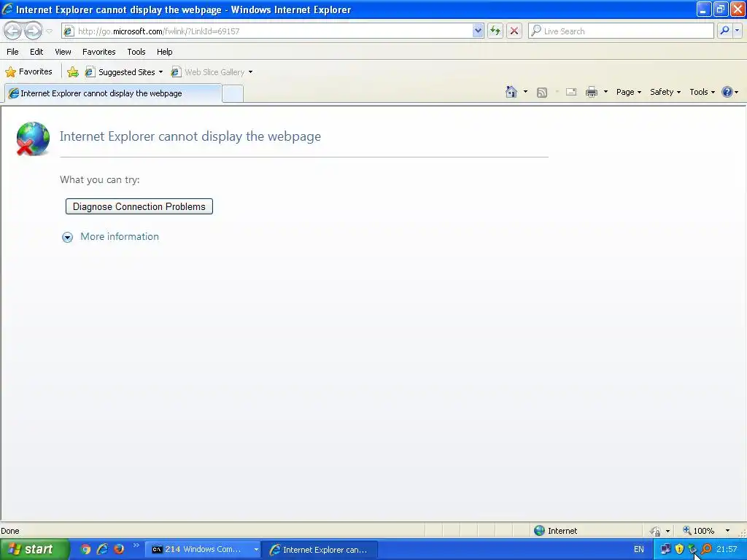This screenshot has width=747, height=560.
Task: Open the Edit menu
Action: pos(36,52)
